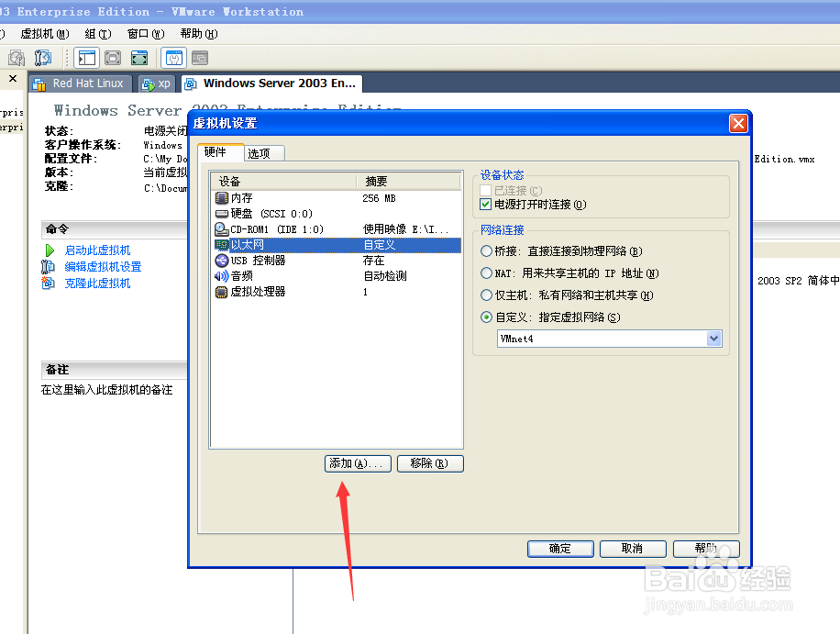Click the 取消 cancel button

tap(633, 549)
